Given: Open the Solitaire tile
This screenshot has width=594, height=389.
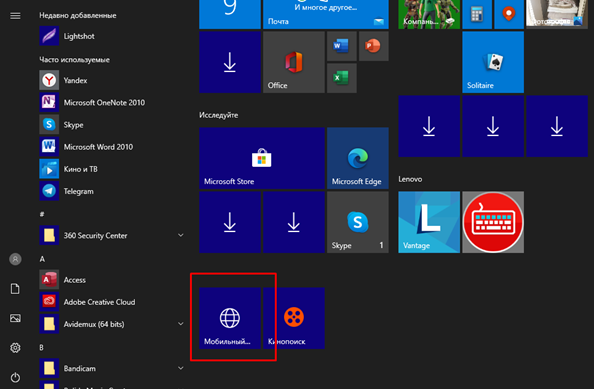Looking at the screenshot, I should click(x=493, y=62).
